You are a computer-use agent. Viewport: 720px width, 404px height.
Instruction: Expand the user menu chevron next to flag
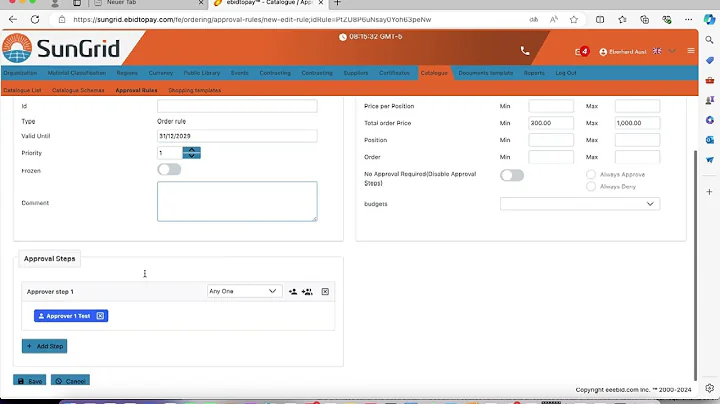pyautogui.click(x=672, y=51)
